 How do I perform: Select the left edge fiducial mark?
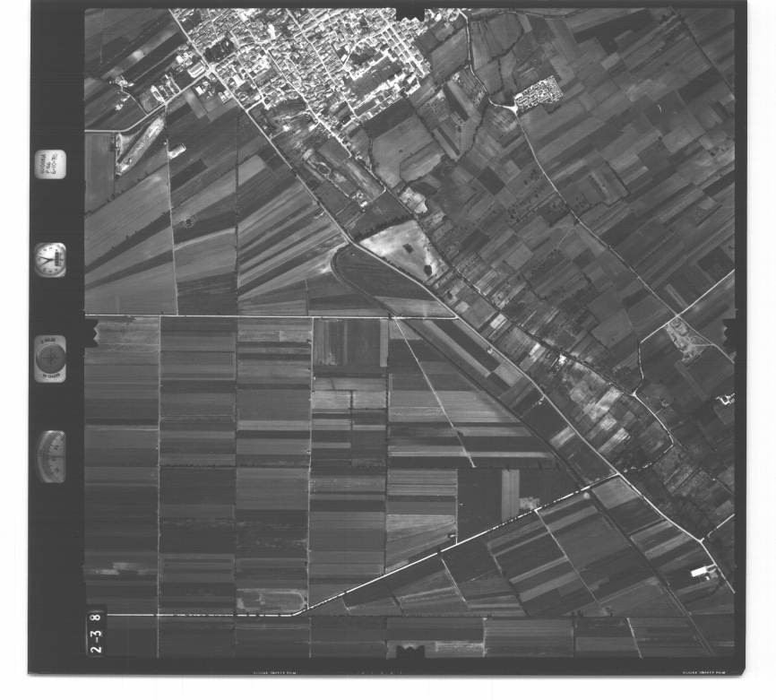point(90,333)
